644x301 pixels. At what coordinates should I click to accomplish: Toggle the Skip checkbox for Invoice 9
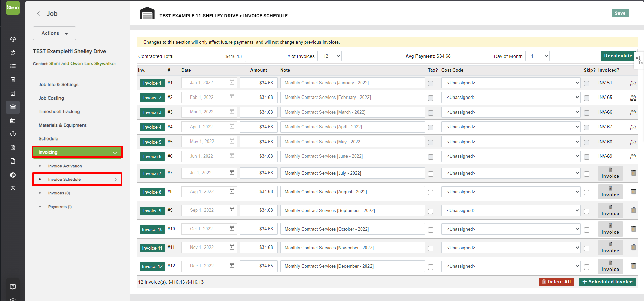pyautogui.click(x=587, y=211)
